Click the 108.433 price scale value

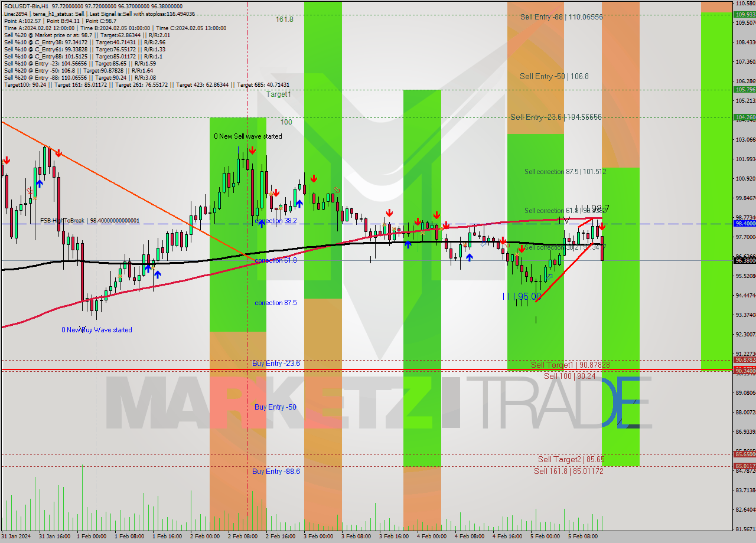(745, 42)
